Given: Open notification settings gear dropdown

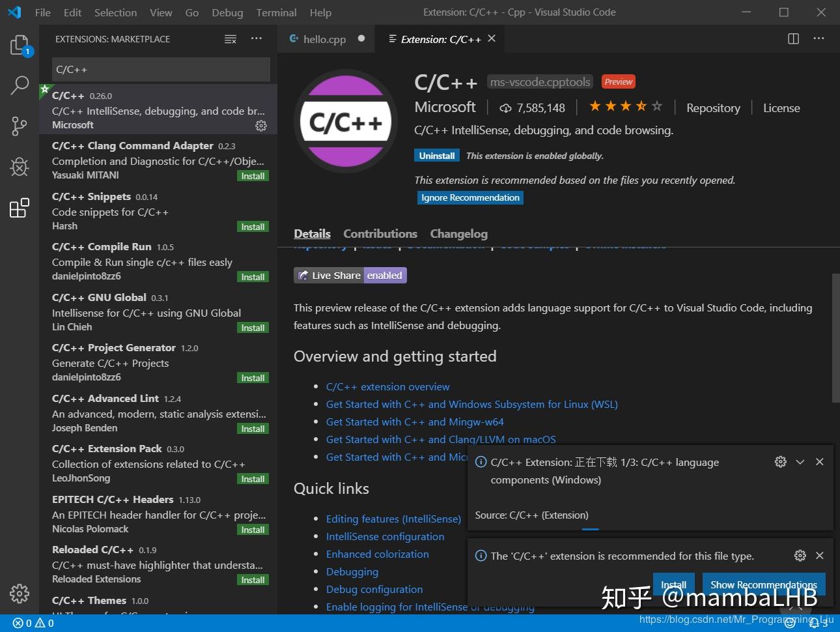Looking at the screenshot, I should point(781,462).
